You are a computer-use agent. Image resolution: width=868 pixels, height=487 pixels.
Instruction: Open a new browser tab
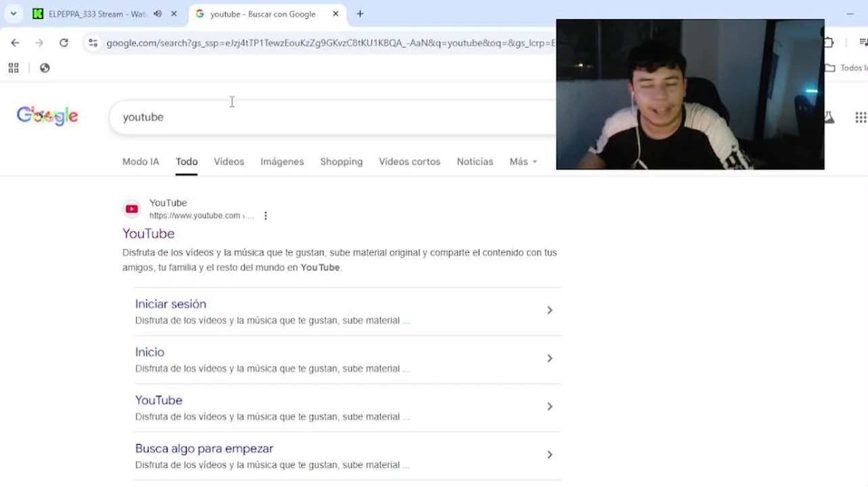point(360,14)
